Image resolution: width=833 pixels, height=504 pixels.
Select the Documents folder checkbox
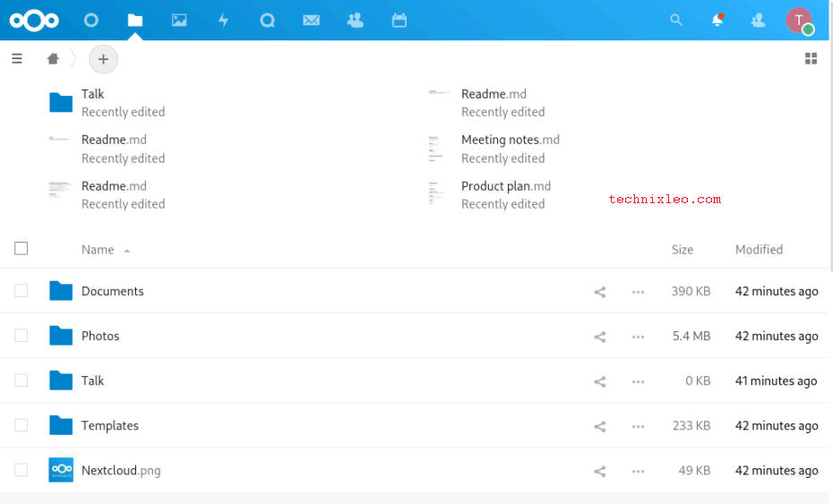(21, 291)
